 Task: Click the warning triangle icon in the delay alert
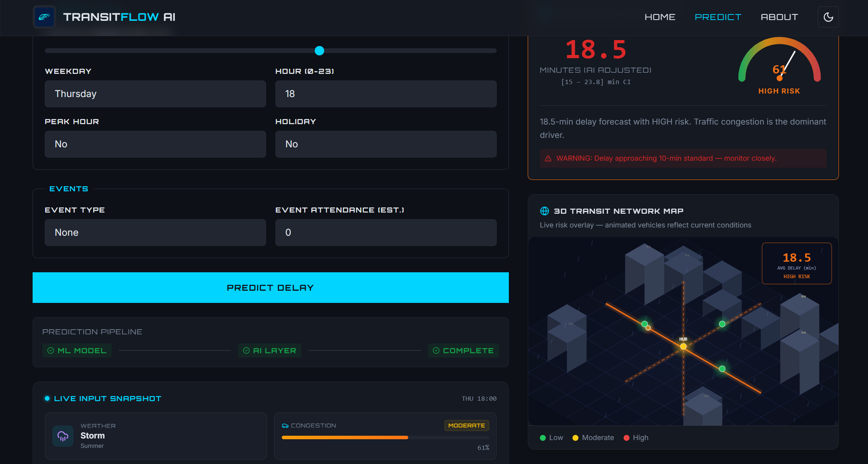click(x=548, y=158)
